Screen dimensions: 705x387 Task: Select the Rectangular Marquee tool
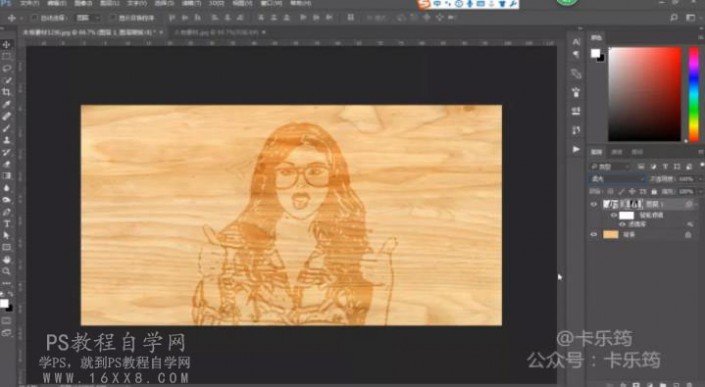tap(7, 56)
